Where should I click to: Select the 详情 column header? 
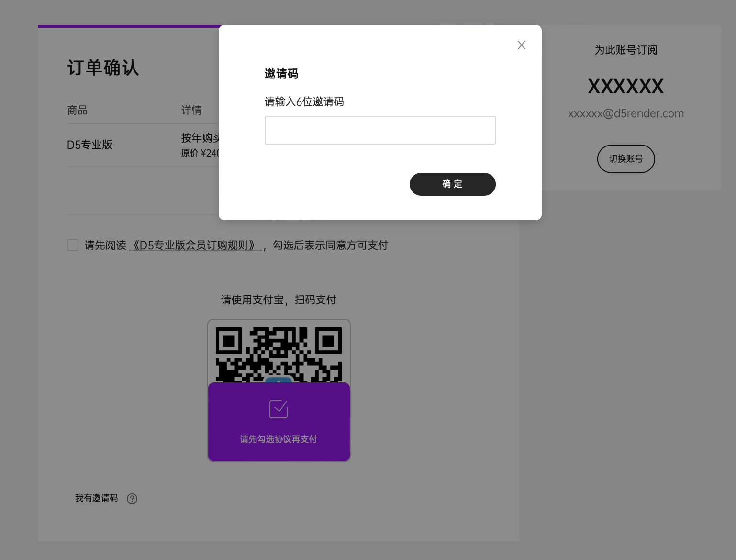191,111
